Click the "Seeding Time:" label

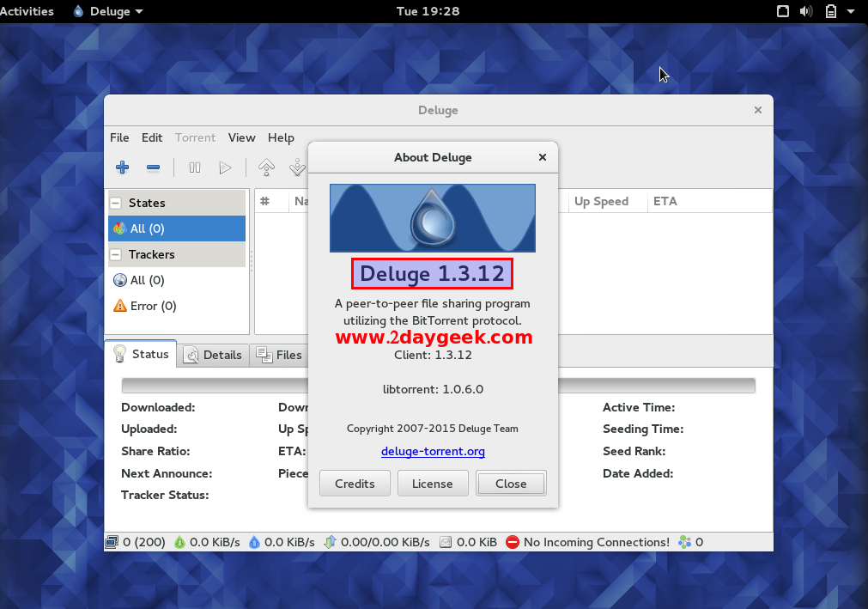pyautogui.click(x=643, y=429)
